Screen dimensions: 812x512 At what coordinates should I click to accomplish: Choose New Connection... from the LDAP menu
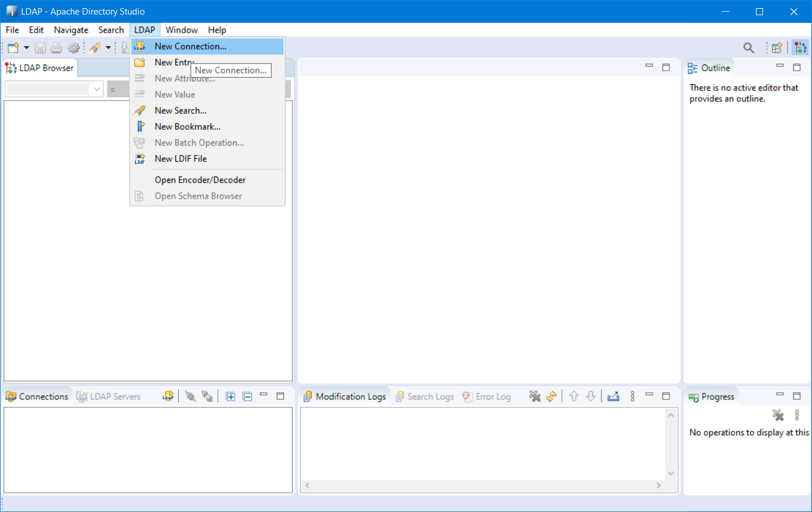(x=207, y=46)
